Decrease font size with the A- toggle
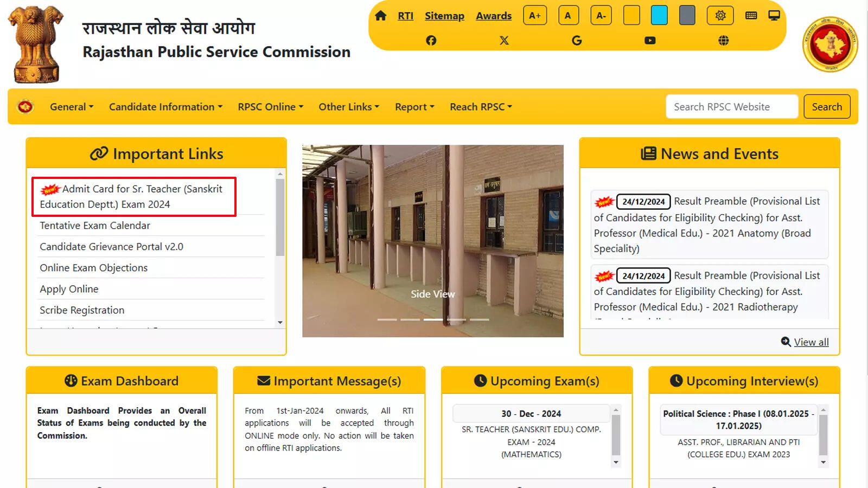868x488 pixels. pyautogui.click(x=602, y=15)
